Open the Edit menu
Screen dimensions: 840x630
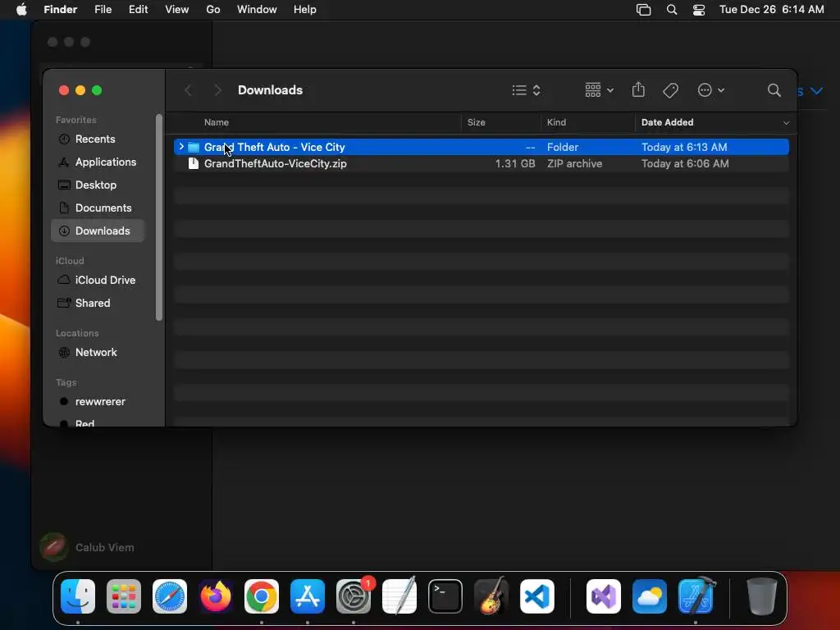pos(138,10)
